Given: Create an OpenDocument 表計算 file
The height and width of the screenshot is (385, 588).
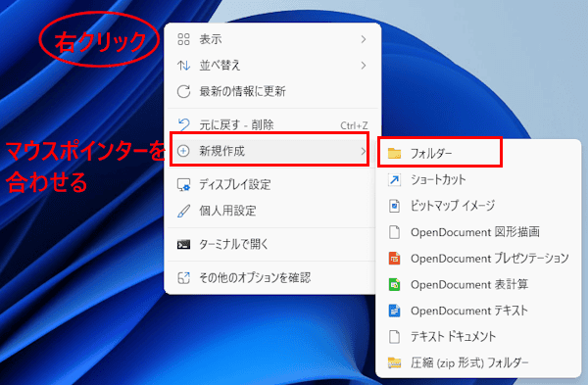Looking at the screenshot, I should [x=478, y=284].
